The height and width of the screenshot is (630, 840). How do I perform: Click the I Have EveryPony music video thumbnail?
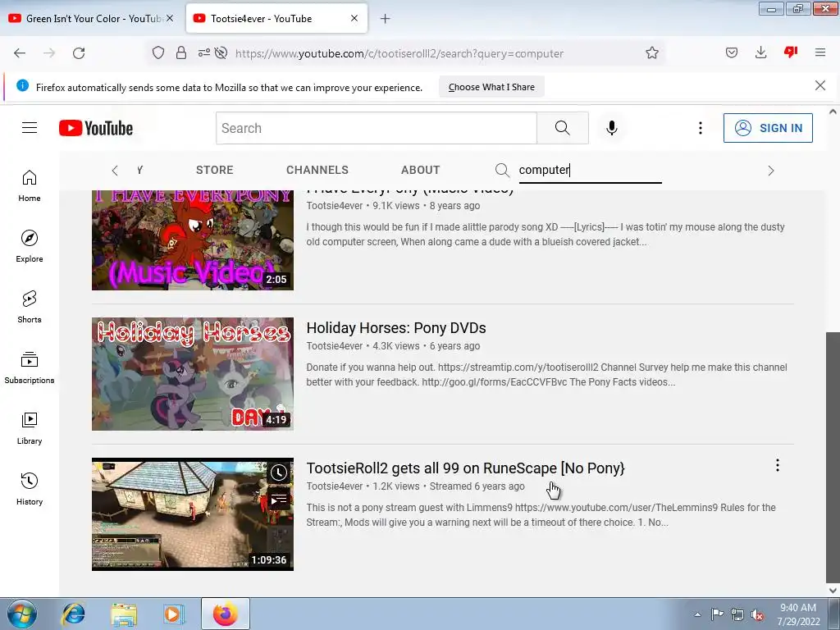pyautogui.click(x=193, y=240)
